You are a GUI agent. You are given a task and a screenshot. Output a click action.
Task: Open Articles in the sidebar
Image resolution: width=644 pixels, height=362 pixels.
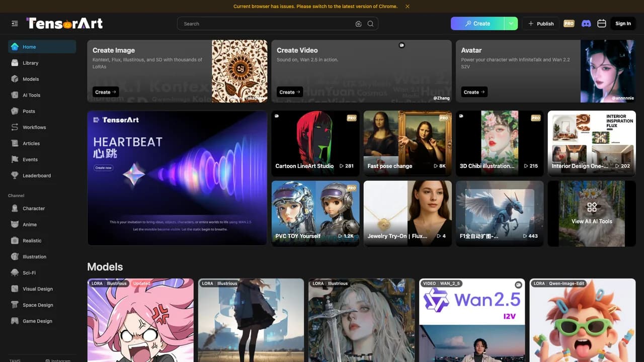point(42,143)
